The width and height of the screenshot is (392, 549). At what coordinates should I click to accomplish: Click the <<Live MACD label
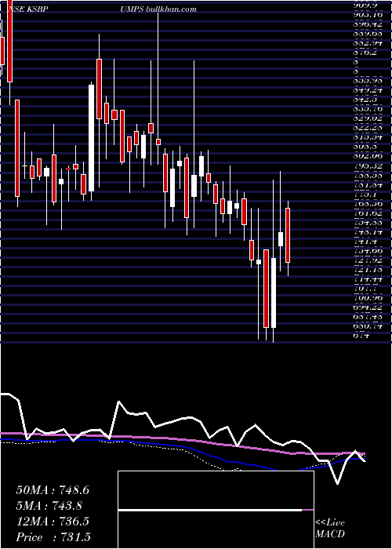330,529
